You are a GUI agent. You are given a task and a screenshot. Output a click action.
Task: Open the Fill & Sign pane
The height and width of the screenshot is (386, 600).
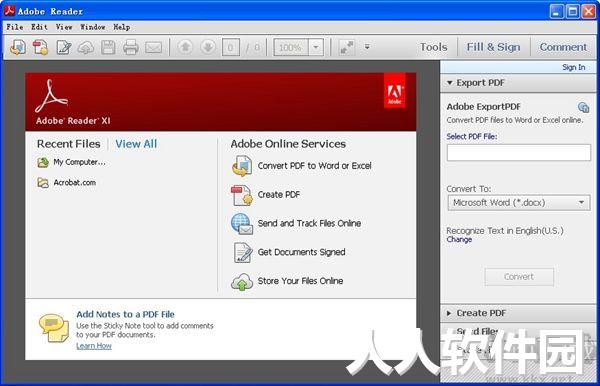(493, 47)
